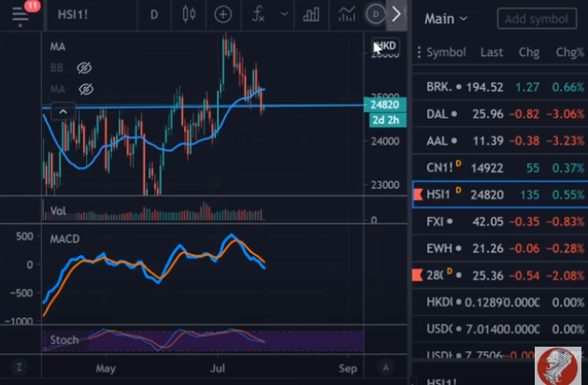Click the Stoch indicator label
This screenshot has height=385, width=588.
click(65, 340)
